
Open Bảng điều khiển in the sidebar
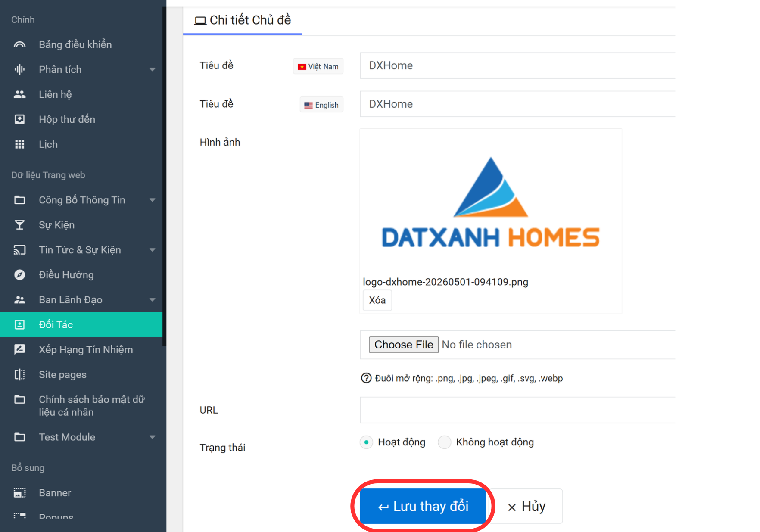click(x=81, y=45)
